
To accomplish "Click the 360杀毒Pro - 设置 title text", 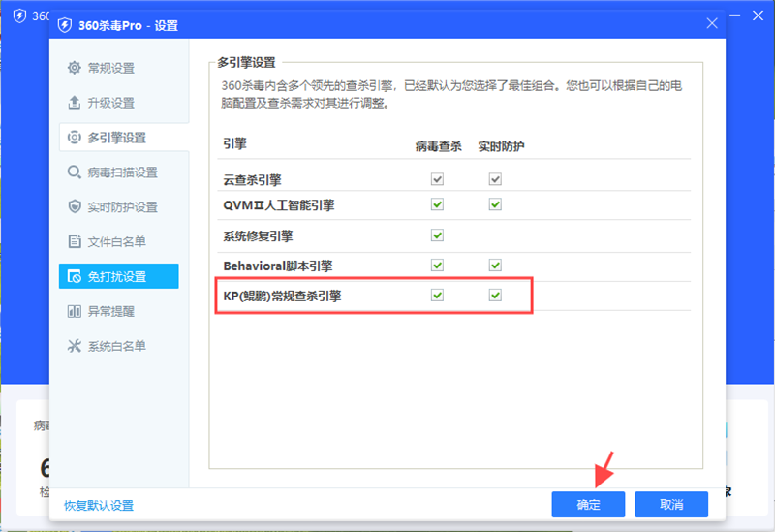I will [x=129, y=25].
